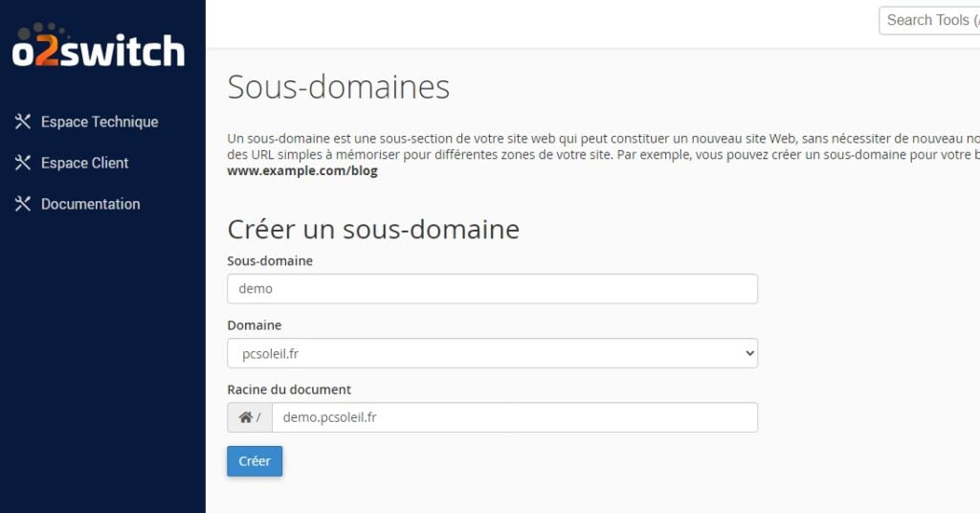Click the Racine du document label
The image size is (980, 513).
pos(289,390)
